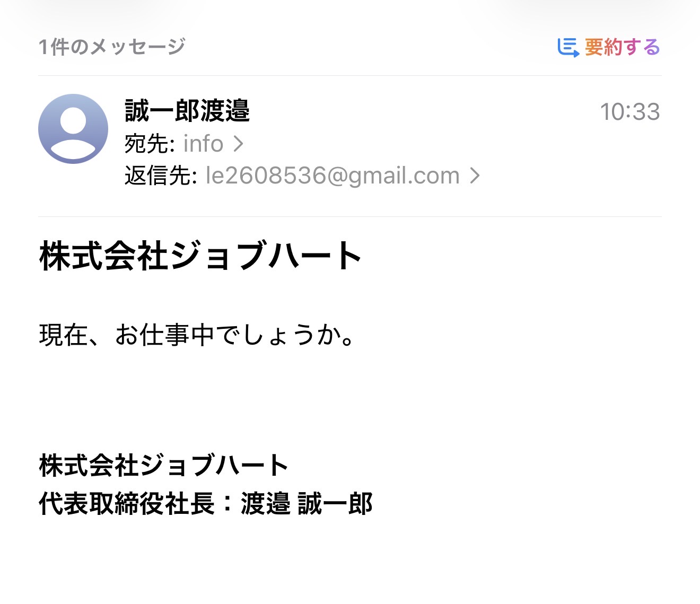Select sender name 誠一郎渡邉 in header
Viewport: 700px width, 604px height.
click(187, 111)
